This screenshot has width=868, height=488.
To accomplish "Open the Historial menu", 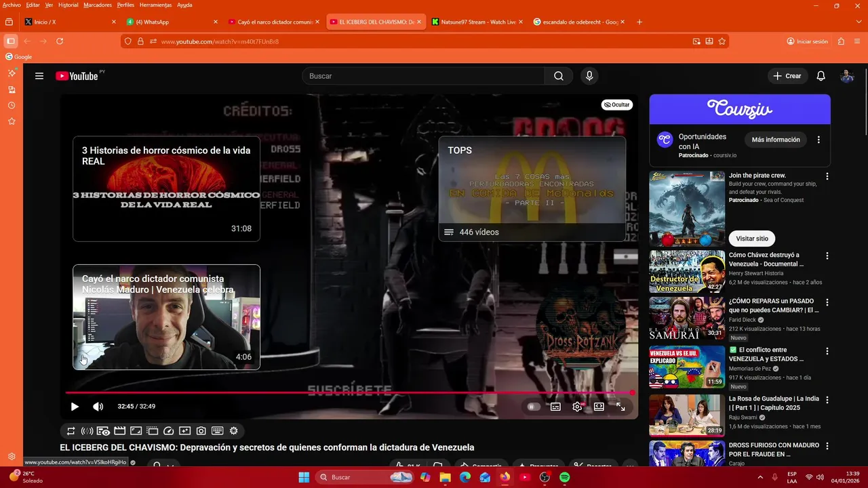I will tap(68, 5).
